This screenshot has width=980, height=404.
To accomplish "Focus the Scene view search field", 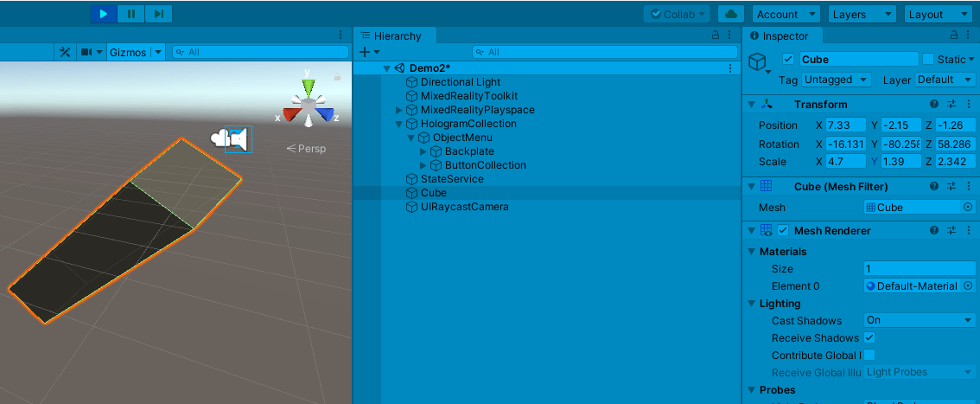I will coord(260,53).
